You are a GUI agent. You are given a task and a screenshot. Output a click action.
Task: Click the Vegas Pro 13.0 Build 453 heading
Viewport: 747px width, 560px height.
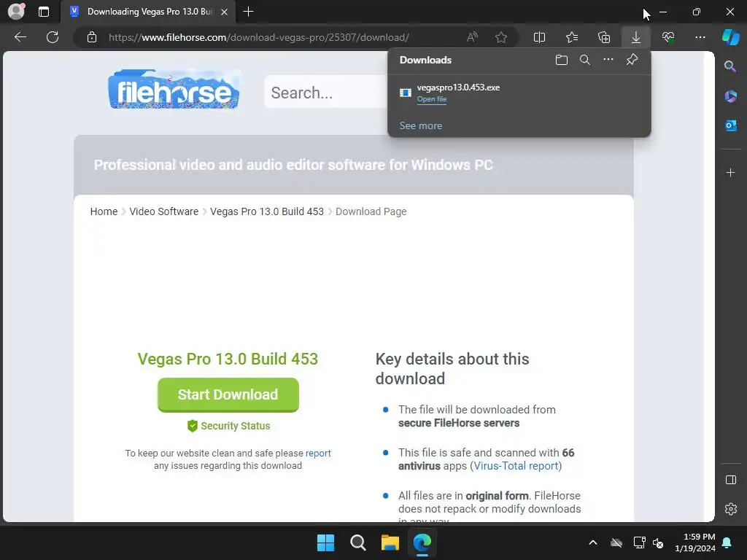pos(228,359)
